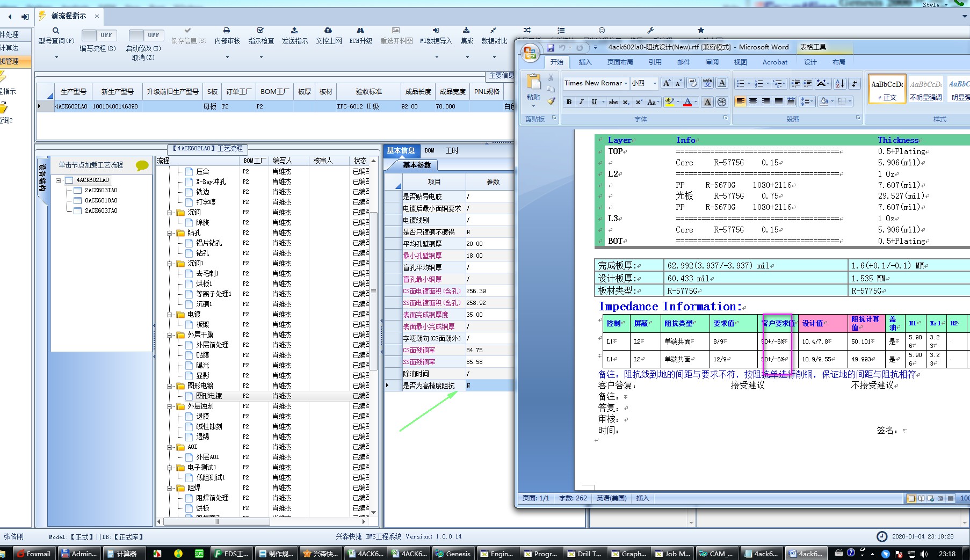Switch to the 审阅 ribbon tab
The height and width of the screenshot is (560, 970).
[712, 62]
